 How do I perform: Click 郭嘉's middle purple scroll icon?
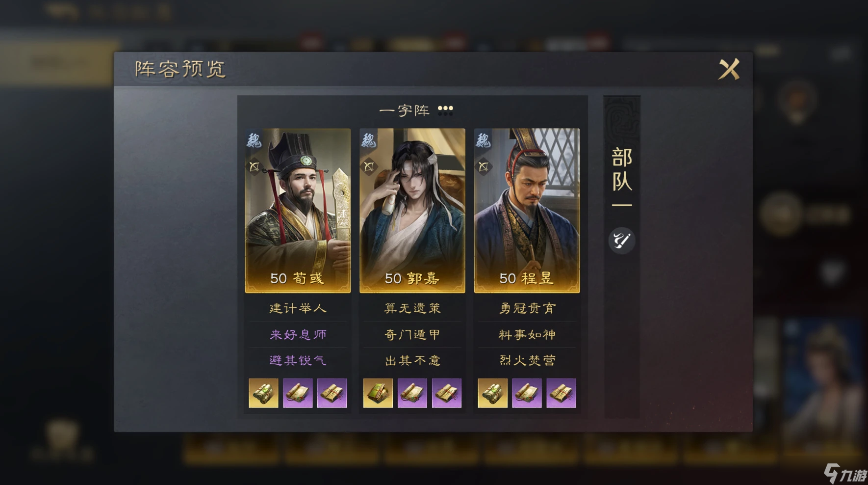(x=412, y=393)
